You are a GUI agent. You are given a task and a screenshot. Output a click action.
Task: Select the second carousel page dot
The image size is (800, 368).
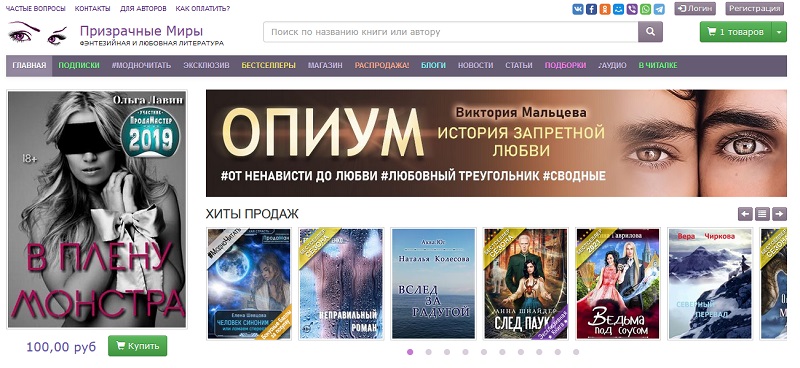tap(429, 352)
